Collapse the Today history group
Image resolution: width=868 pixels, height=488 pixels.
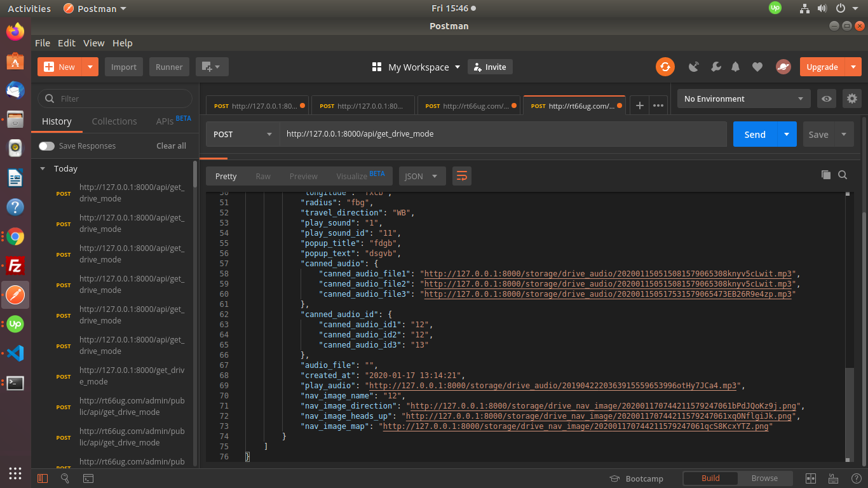[x=43, y=169]
